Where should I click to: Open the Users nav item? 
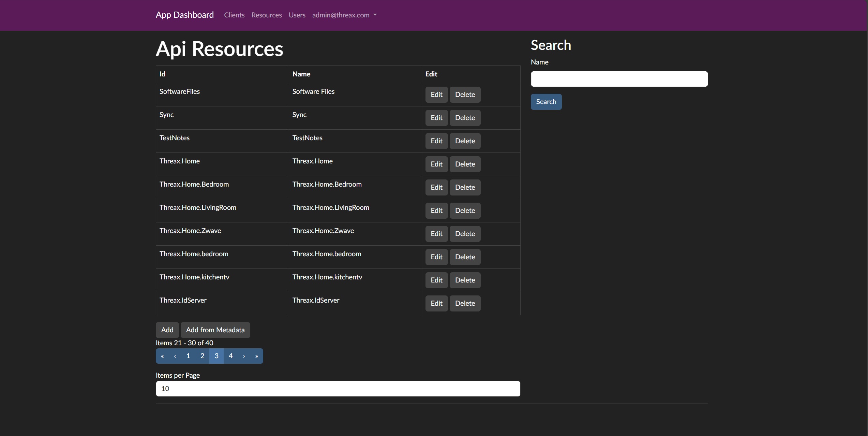[x=297, y=15]
